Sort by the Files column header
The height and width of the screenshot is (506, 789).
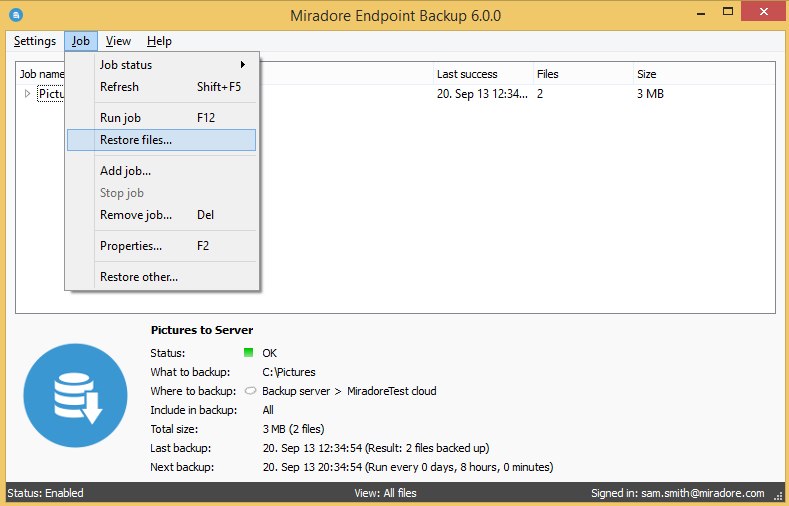[x=583, y=74]
